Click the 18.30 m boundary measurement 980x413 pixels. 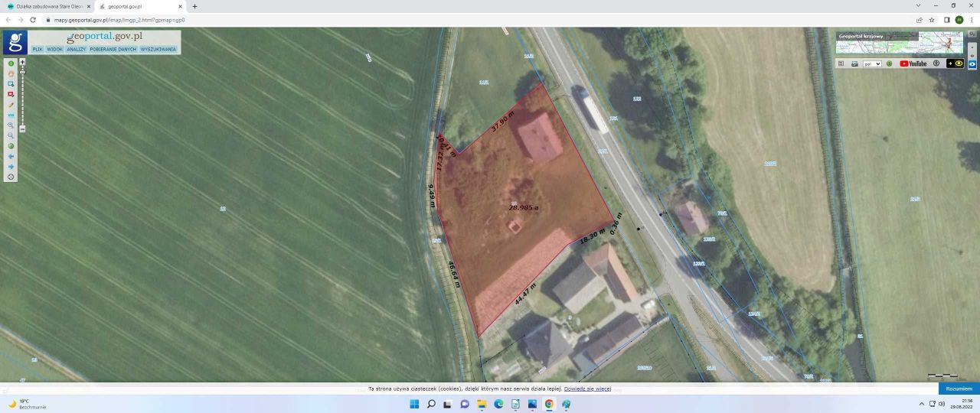click(593, 236)
